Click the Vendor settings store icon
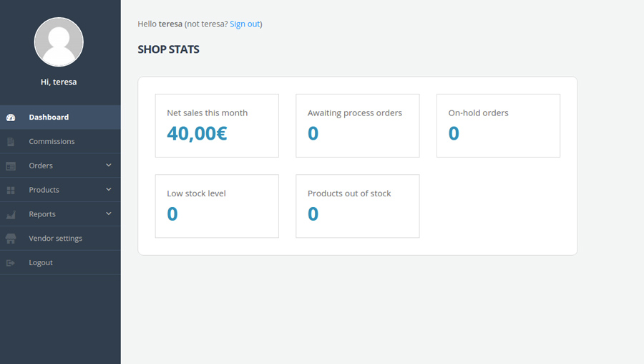 (x=11, y=239)
